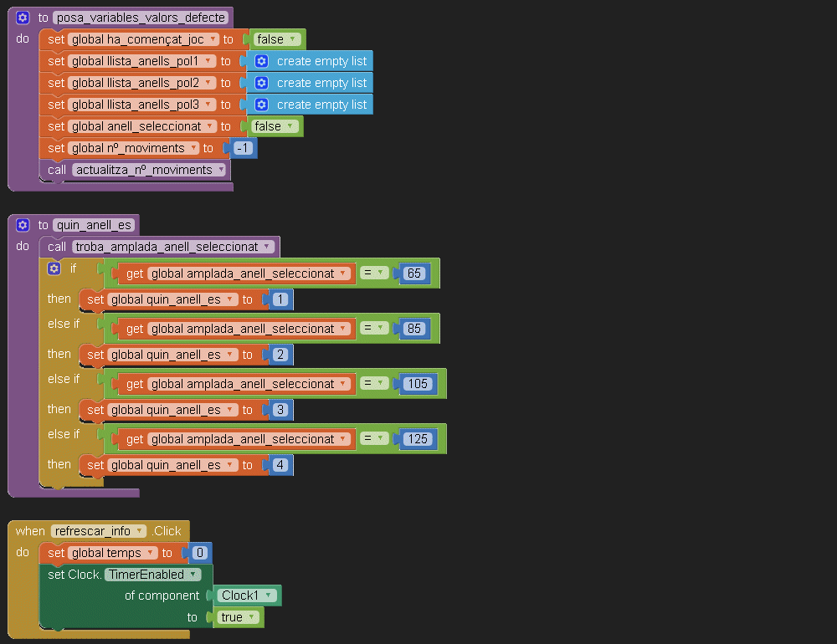Select the set global temps block
Viewport: 837px width, 644px height.
[55, 553]
